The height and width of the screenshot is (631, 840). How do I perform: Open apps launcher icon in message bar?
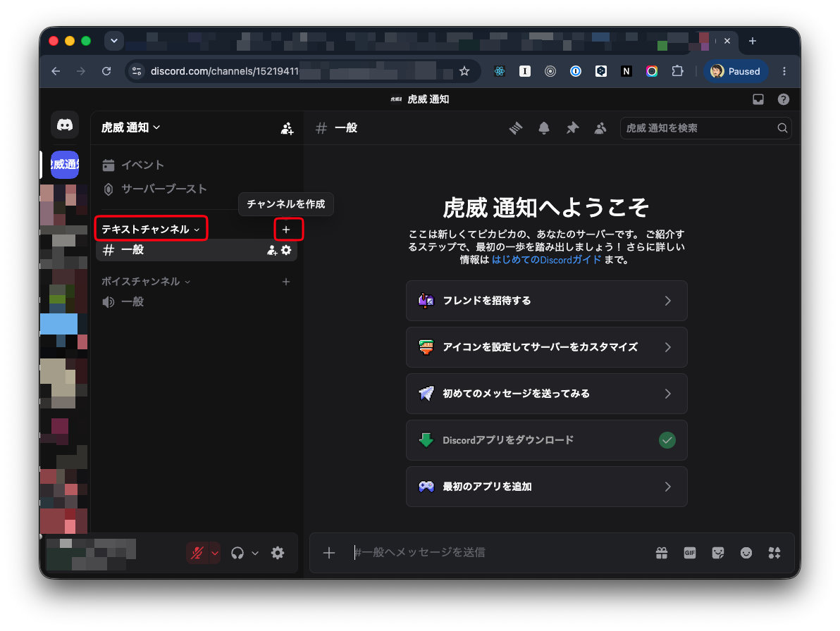tap(774, 553)
